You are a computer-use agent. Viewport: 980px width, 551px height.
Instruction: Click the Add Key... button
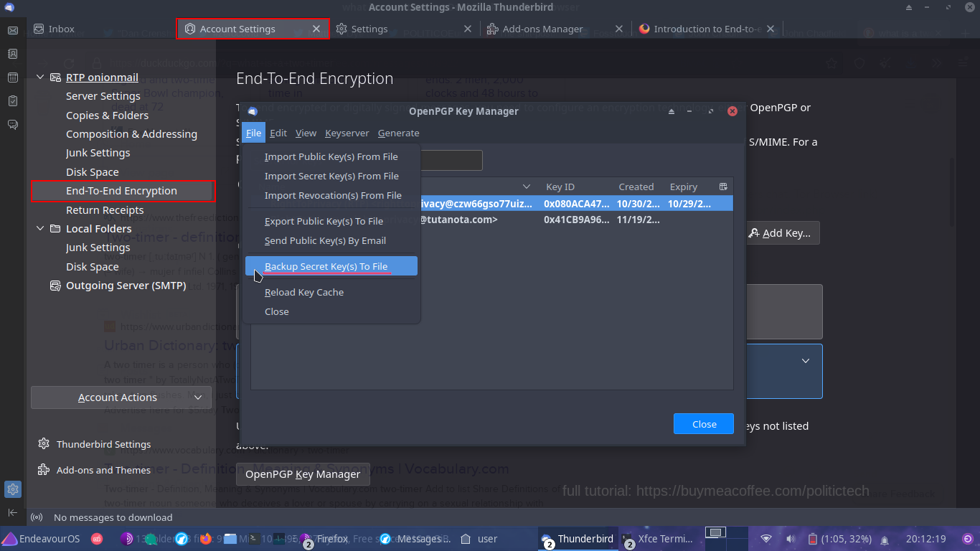[x=779, y=233]
